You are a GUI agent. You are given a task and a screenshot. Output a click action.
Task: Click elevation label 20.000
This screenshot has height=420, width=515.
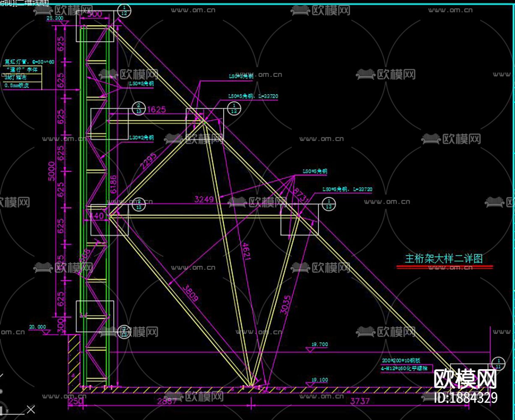[x=37, y=326]
